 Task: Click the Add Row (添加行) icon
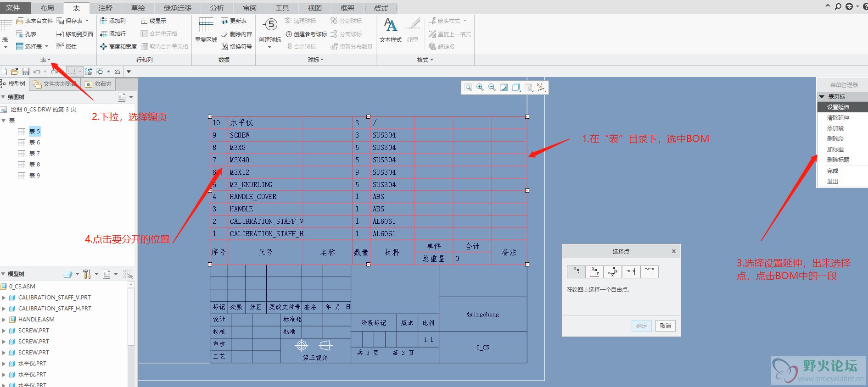click(104, 34)
